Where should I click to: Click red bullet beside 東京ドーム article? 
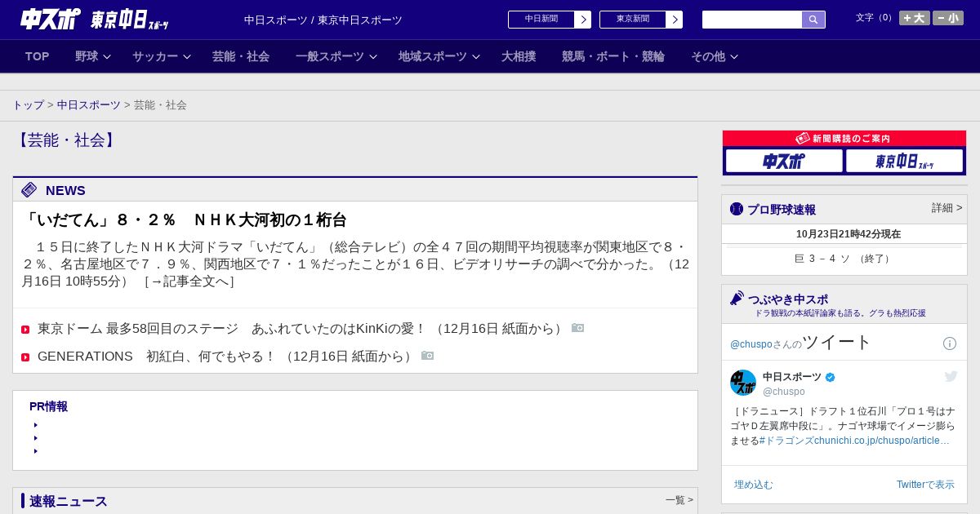25,330
